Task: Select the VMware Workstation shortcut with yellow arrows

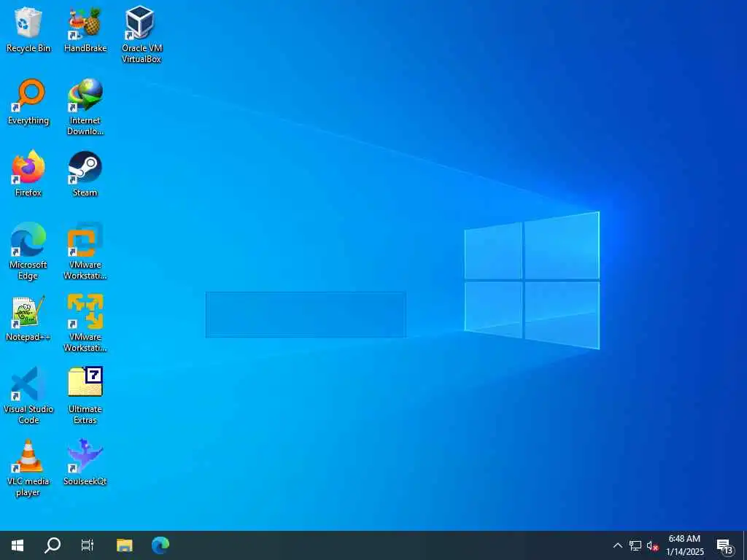Action: (85, 324)
